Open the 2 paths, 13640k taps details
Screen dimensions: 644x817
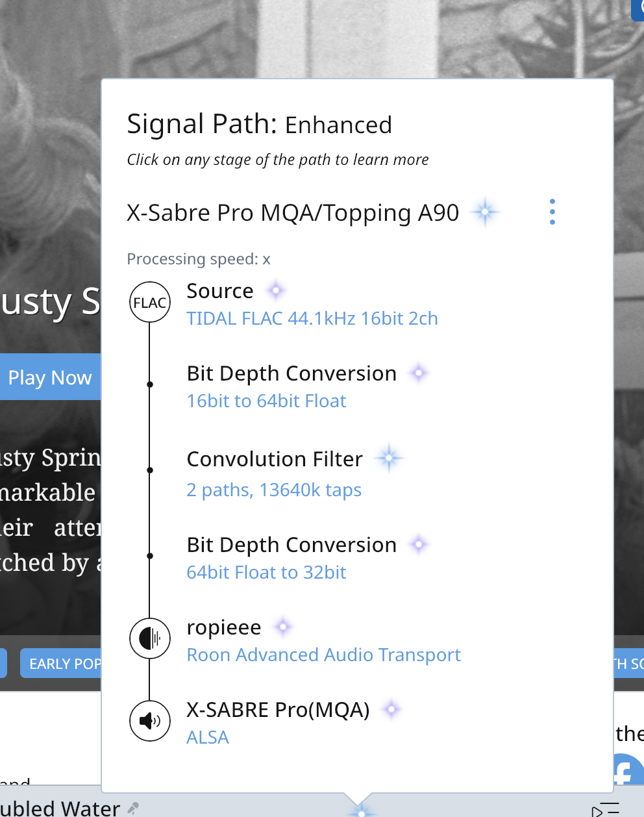[x=274, y=490]
